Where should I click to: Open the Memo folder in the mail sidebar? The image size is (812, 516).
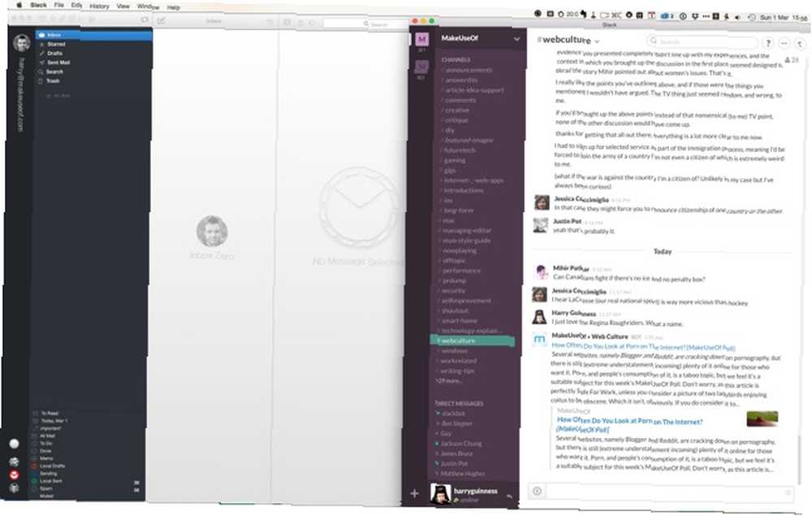(x=46, y=458)
